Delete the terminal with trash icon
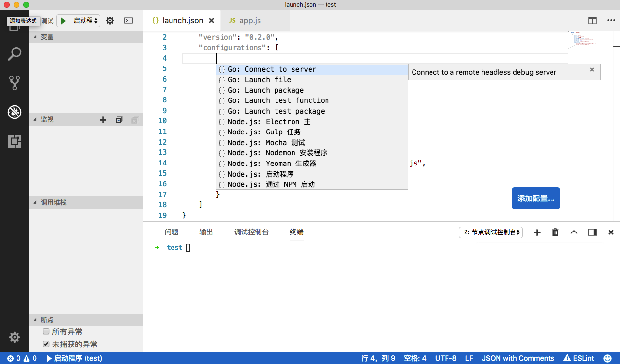Image resolution: width=620 pixels, height=364 pixels. 555,232
